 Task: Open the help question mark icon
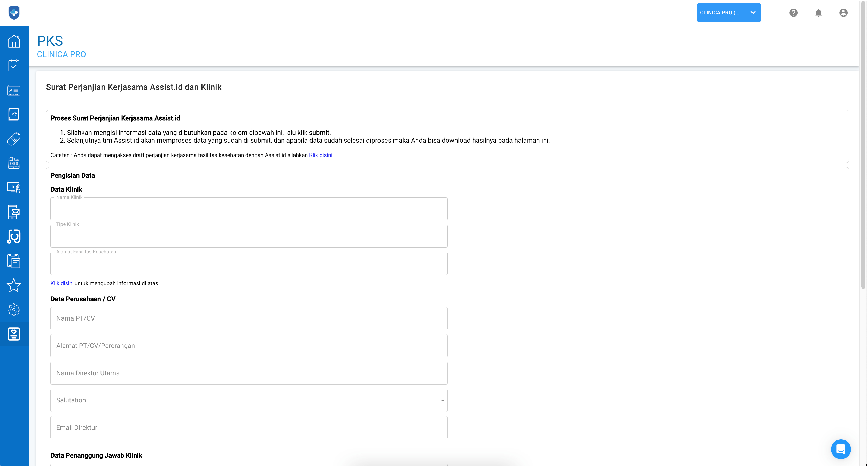[x=793, y=13]
